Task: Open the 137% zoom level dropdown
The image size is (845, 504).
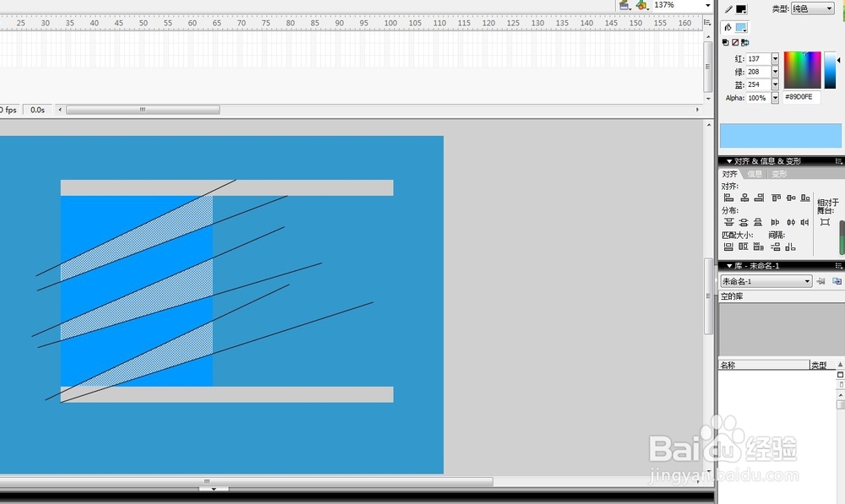Action: [x=707, y=5]
